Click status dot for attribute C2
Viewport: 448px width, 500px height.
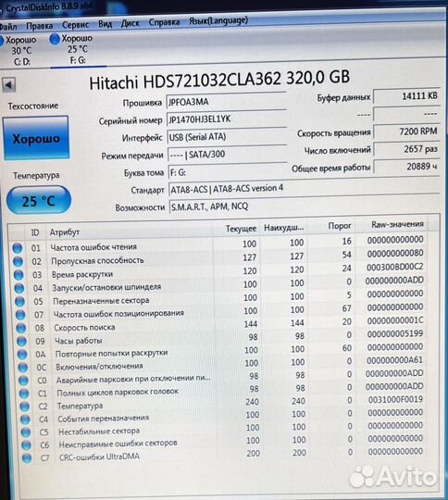click(x=25, y=406)
